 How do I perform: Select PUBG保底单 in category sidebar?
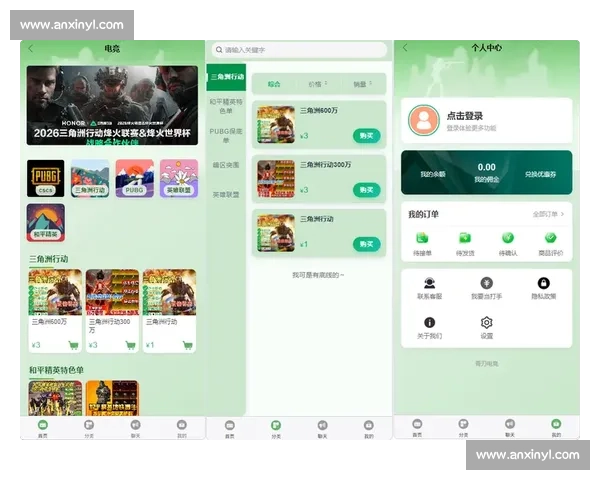[x=226, y=136]
